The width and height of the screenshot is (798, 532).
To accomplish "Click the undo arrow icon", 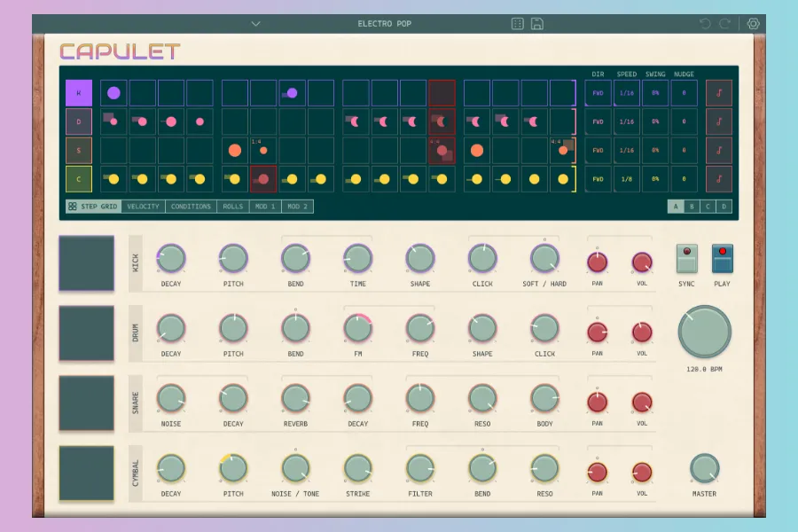I will tap(705, 24).
